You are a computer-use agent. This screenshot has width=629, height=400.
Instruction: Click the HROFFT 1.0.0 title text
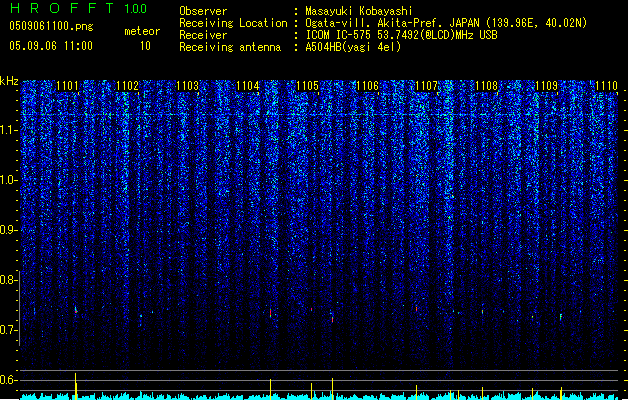[x=78, y=8]
